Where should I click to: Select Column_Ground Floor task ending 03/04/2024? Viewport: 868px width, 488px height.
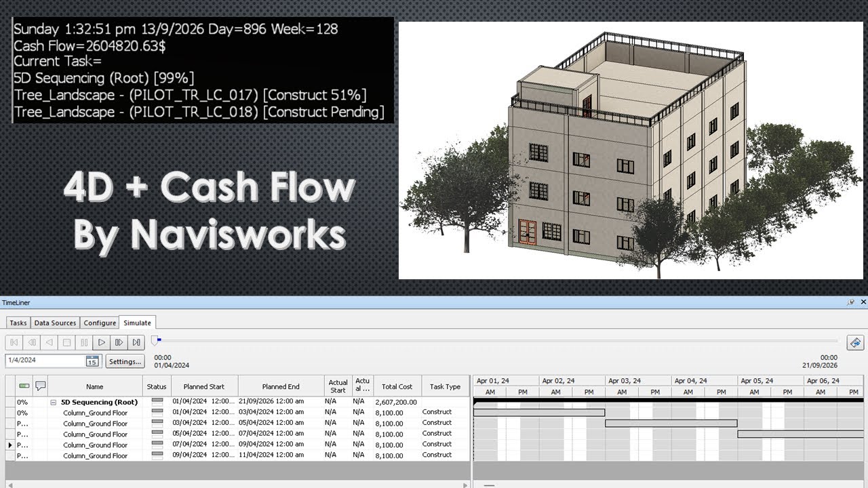[95, 413]
